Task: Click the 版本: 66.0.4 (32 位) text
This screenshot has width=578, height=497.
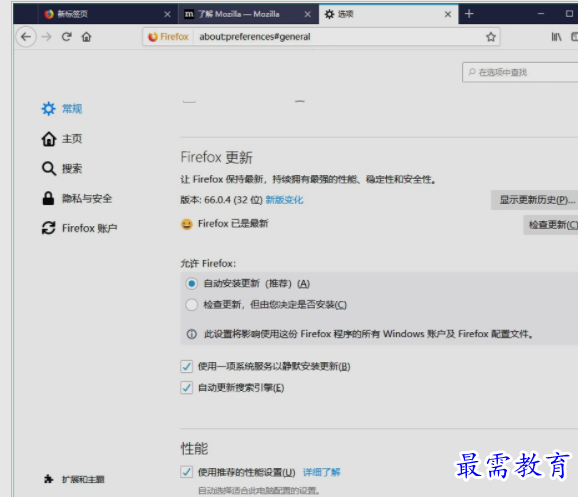Action: 221,200
